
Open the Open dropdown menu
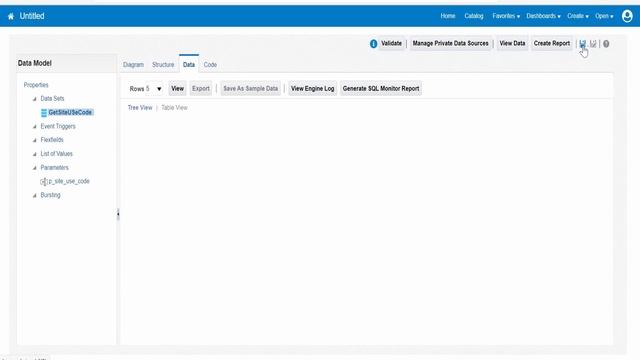(x=604, y=16)
